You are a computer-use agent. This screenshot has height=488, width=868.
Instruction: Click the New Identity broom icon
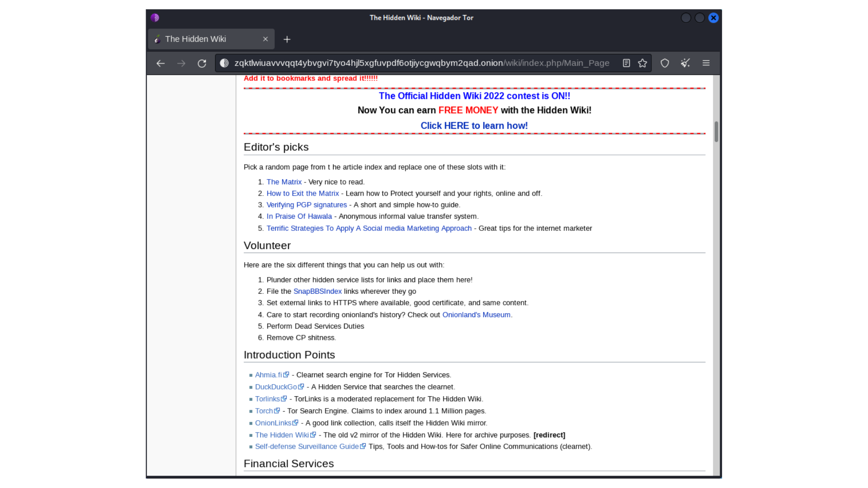(685, 63)
